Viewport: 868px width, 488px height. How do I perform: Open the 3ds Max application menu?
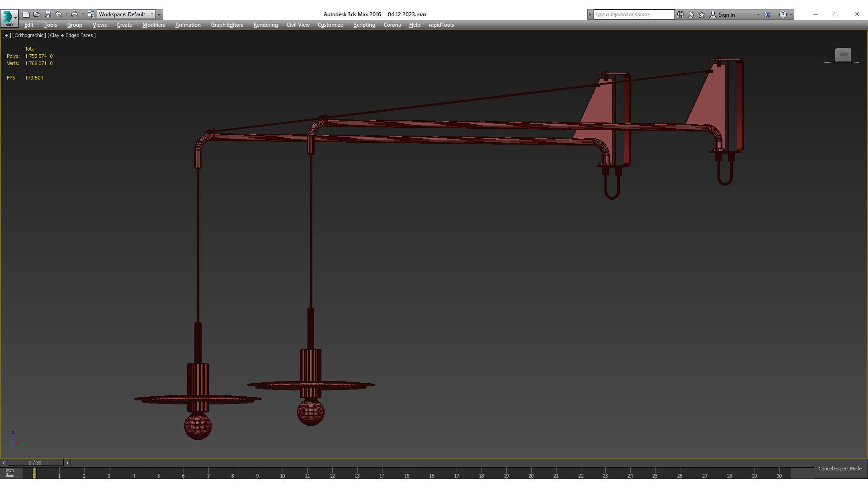pos(9,17)
